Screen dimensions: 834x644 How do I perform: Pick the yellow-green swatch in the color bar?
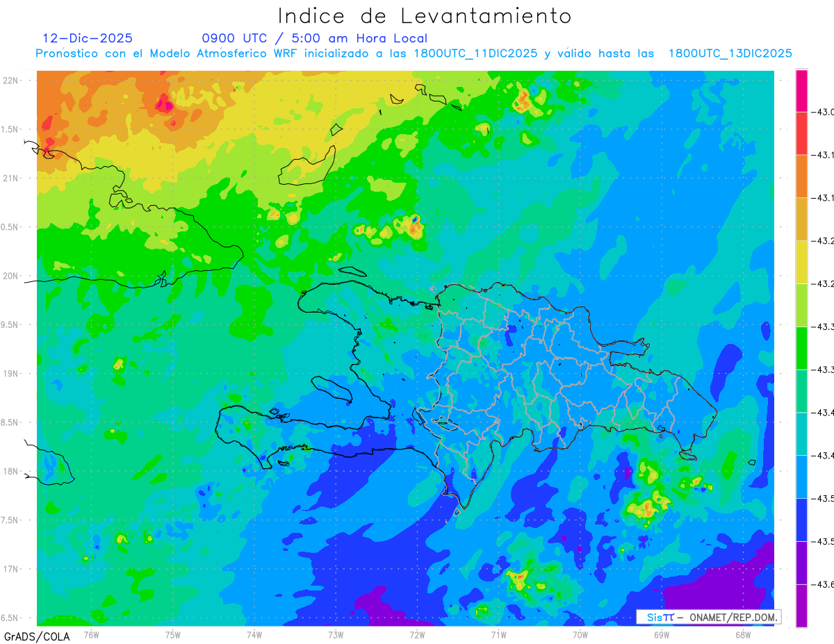point(801,306)
